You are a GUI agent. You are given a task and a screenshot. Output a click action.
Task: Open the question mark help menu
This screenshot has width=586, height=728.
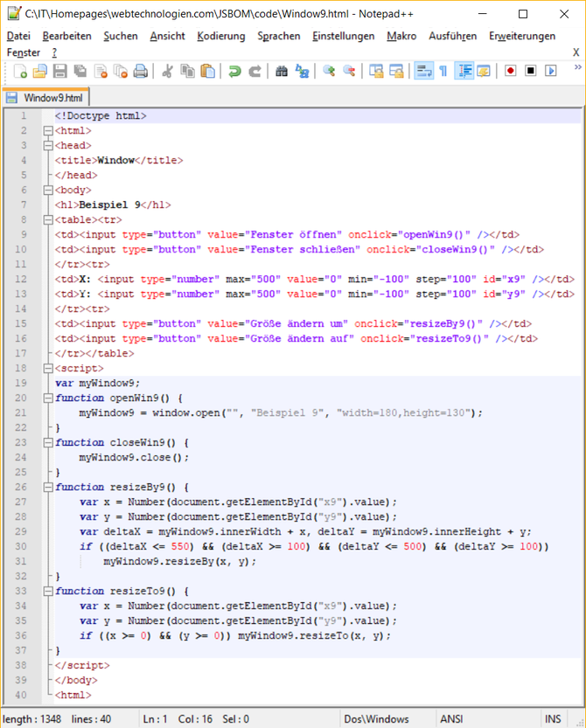(54, 52)
